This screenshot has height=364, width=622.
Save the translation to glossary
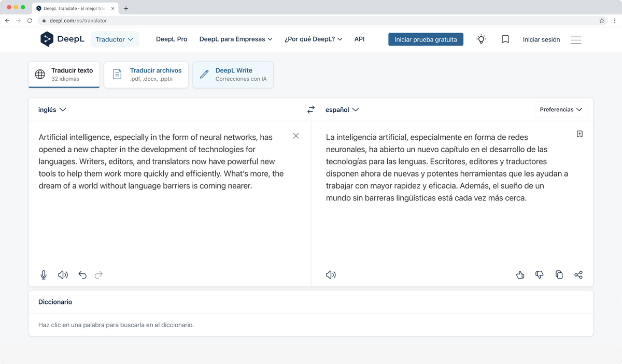click(x=579, y=134)
